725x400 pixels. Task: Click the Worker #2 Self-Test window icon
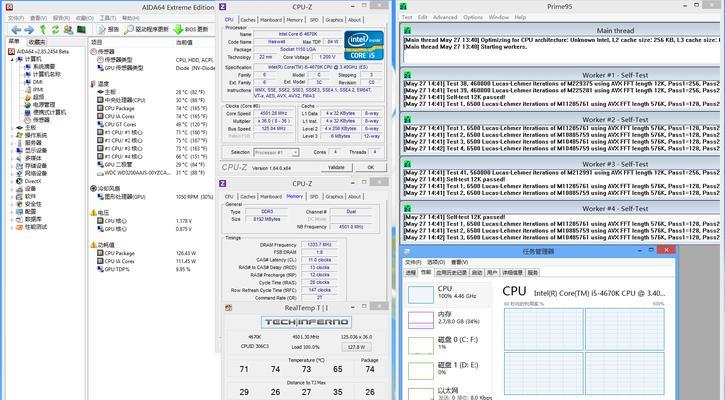(407, 119)
